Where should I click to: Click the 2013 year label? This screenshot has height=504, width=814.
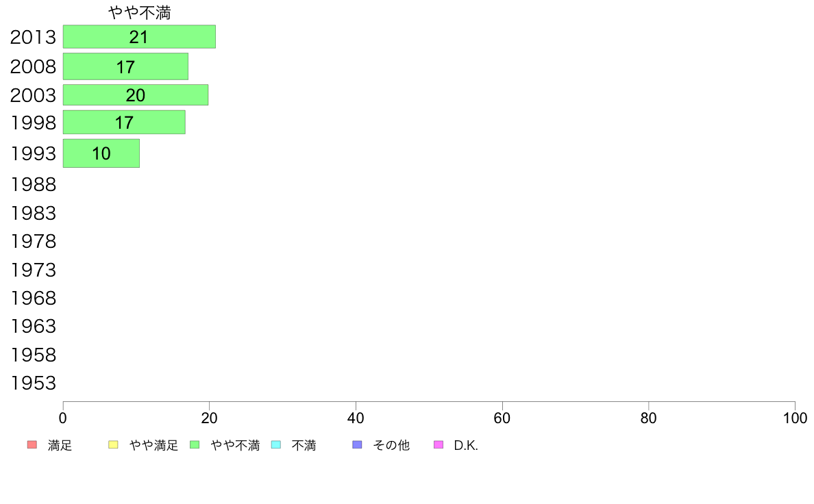click(33, 38)
